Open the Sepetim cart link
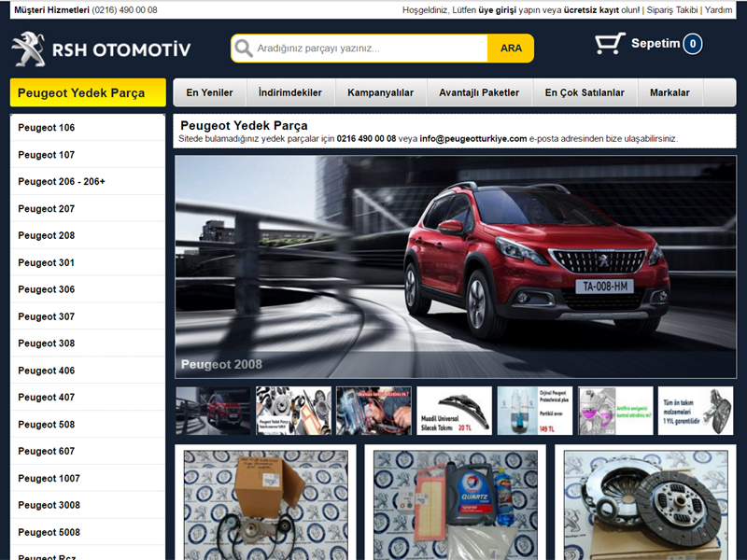Viewport: 747px width, 560px height. point(655,43)
